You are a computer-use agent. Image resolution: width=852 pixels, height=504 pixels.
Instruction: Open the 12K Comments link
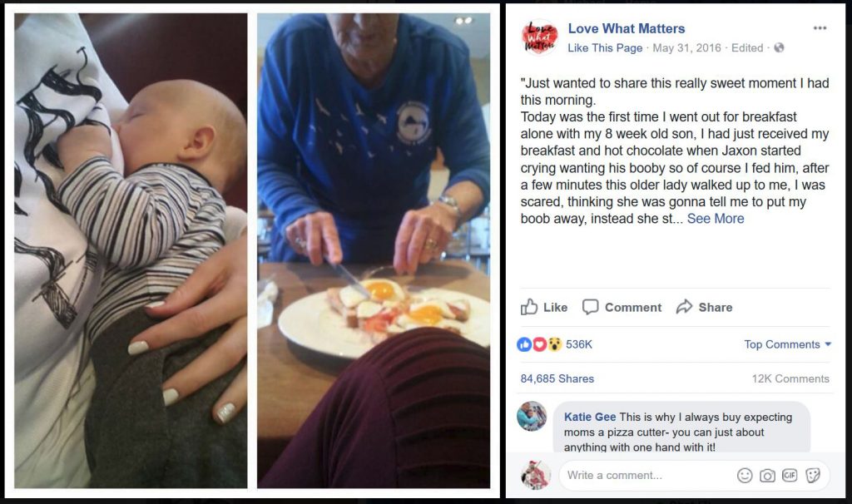790,378
